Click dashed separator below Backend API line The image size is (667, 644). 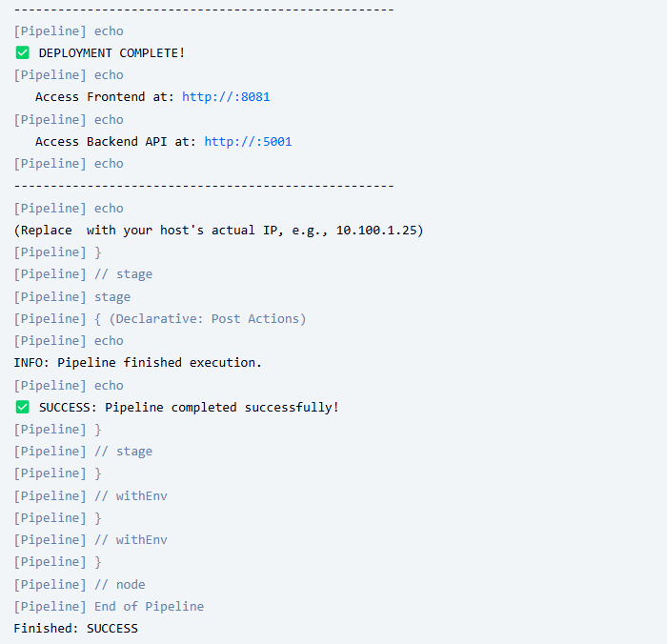click(204, 186)
